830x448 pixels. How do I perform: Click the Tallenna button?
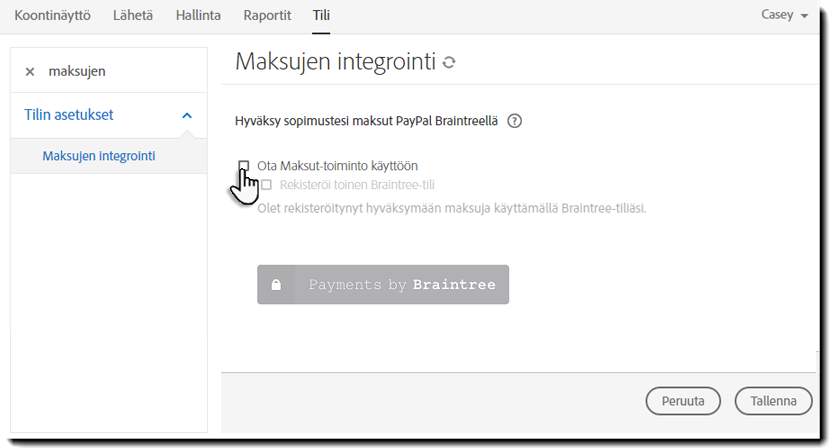point(773,401)
